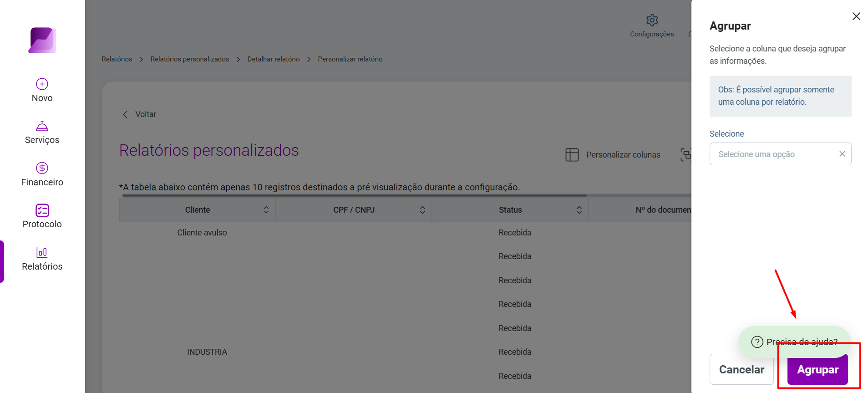Click the horizontal table scrollbar

point(355,195)
